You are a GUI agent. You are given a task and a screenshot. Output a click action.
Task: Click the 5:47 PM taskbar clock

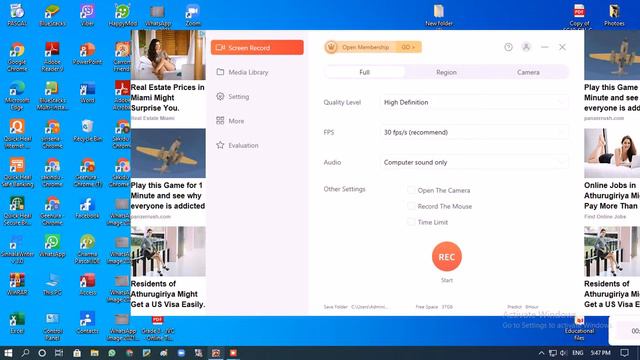point(600,353)
